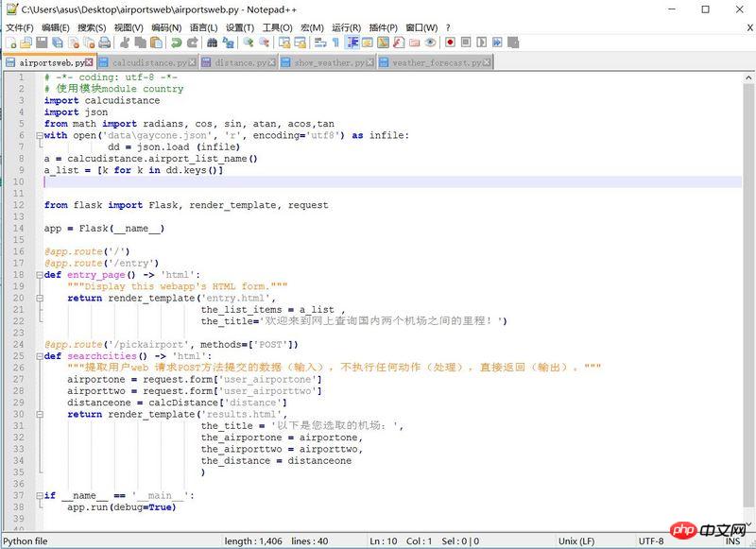Switch to the weather_forecast.py tab
The height and width of the screenshot is (549, 756).
click(436, 62)
